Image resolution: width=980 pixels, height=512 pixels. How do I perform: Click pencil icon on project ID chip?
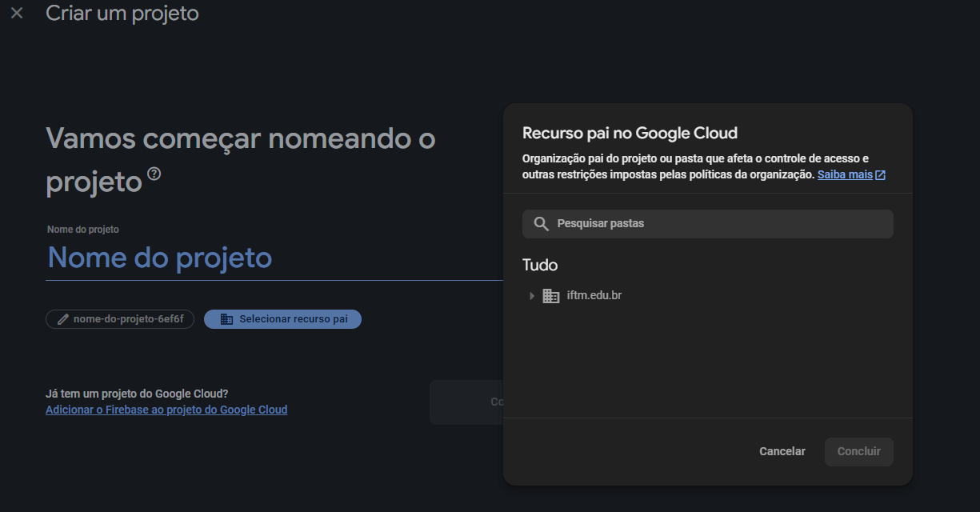[62, 319]
